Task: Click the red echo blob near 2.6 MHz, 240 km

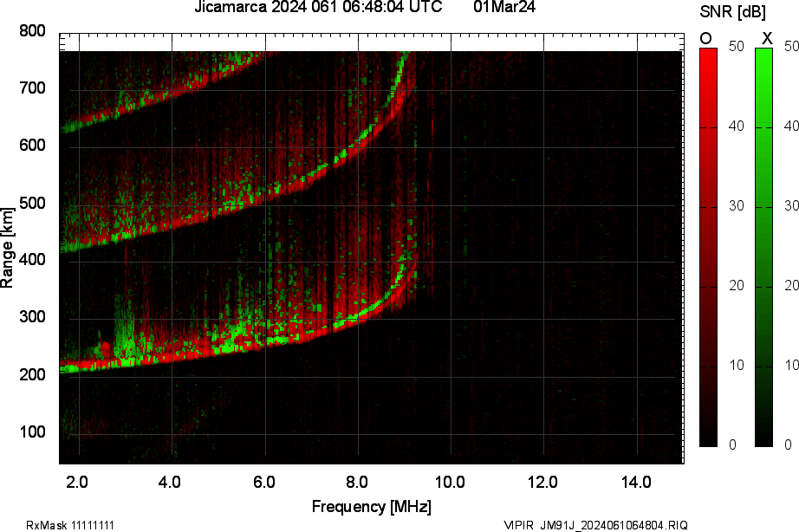Action: (105, 349)
